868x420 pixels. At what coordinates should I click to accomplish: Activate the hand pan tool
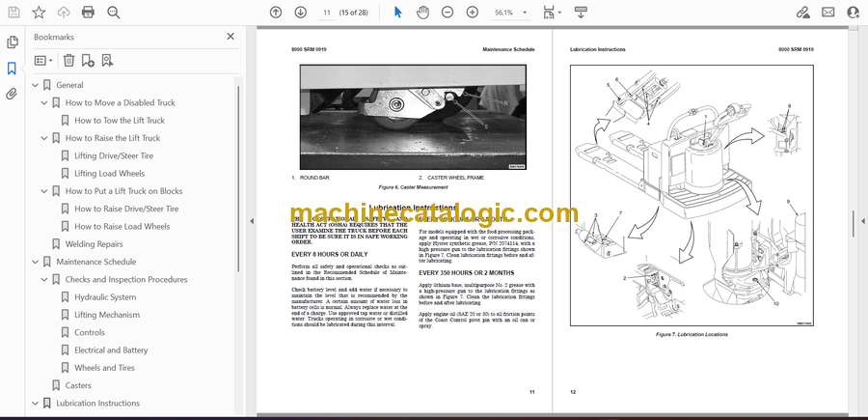coord(423,13)
